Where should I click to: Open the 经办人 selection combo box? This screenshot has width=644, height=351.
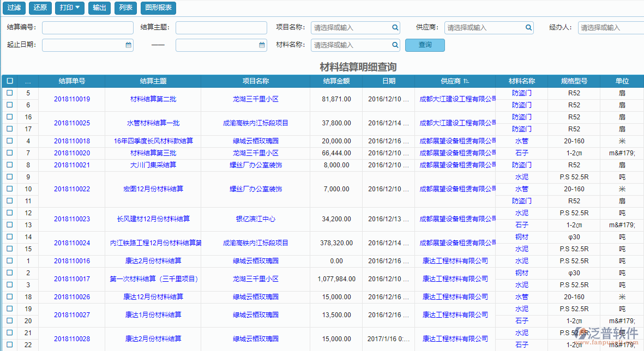coord(611,26)
